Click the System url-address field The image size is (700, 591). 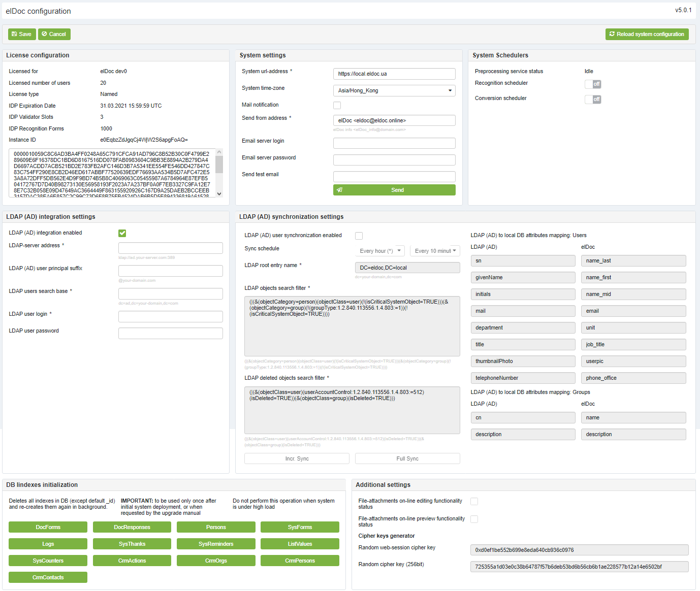point(394,74)
